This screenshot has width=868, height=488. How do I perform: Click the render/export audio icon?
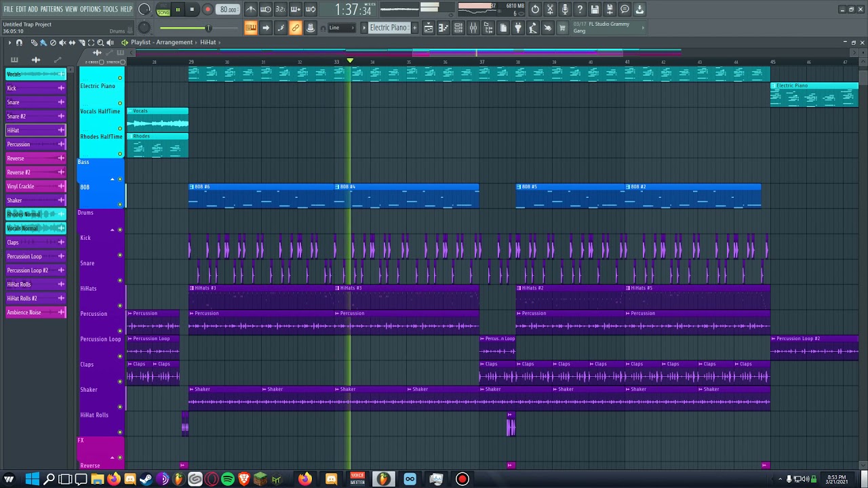[x=610, y=9]
